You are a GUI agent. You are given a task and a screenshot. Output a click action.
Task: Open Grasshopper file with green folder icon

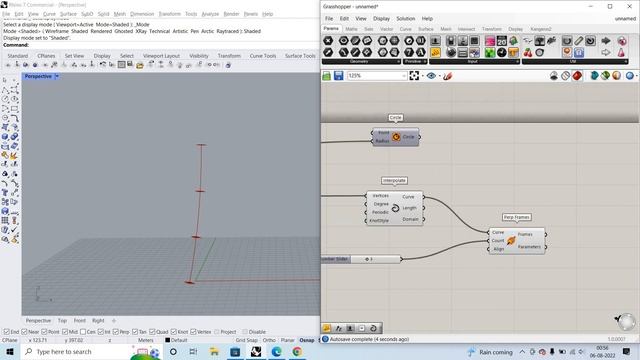pos(327,76)
